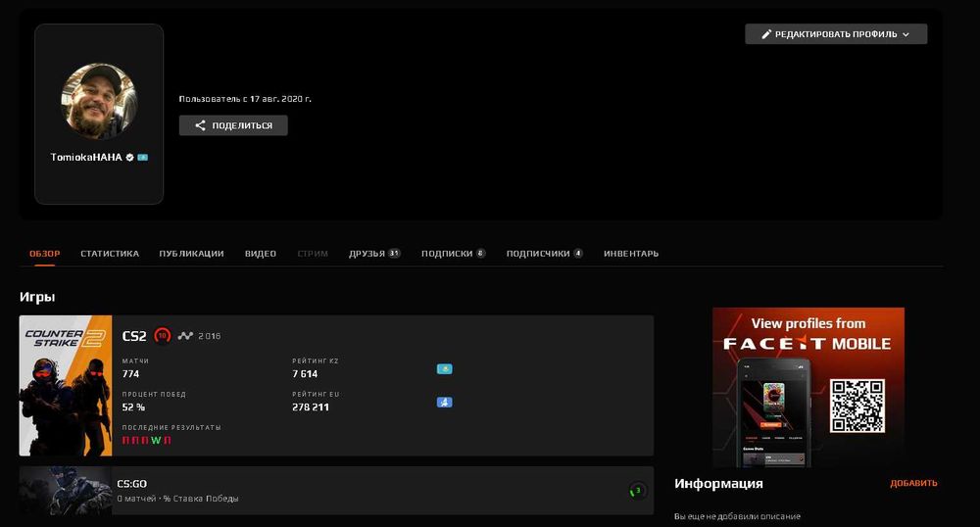Viewport: 980px width, 527px height.
Task: Open the Друзья tab
Action: (x=374, y=254)
